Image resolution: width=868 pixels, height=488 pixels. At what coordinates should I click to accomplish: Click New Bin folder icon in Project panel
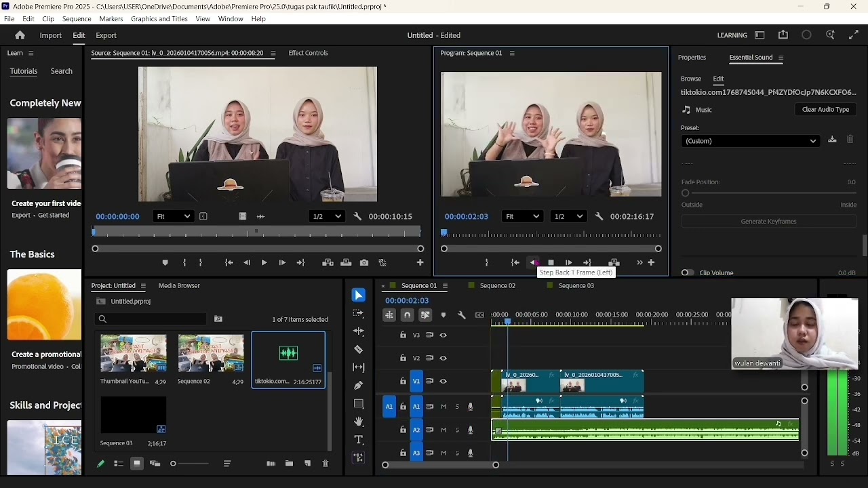[x=289, y=464]
